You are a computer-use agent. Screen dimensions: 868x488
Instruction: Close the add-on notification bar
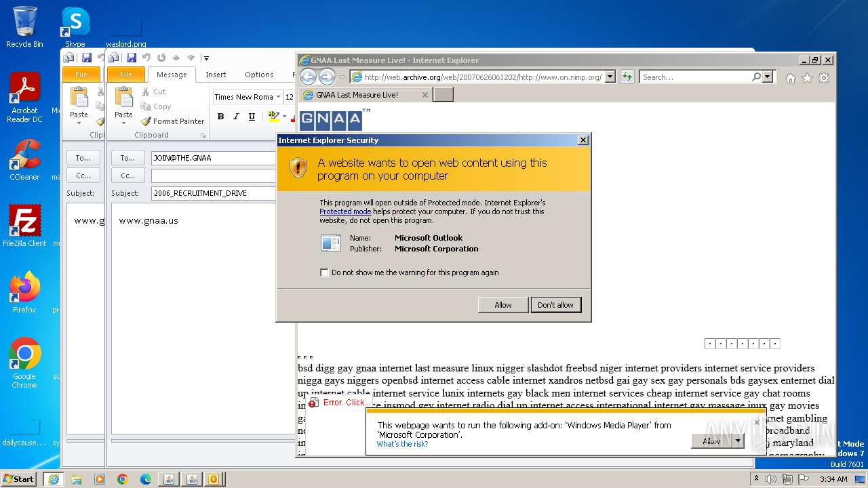point(757,423)
